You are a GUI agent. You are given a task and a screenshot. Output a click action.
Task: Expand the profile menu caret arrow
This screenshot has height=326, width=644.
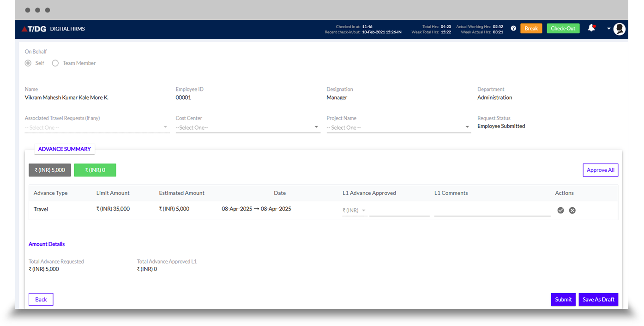point(608,29)
